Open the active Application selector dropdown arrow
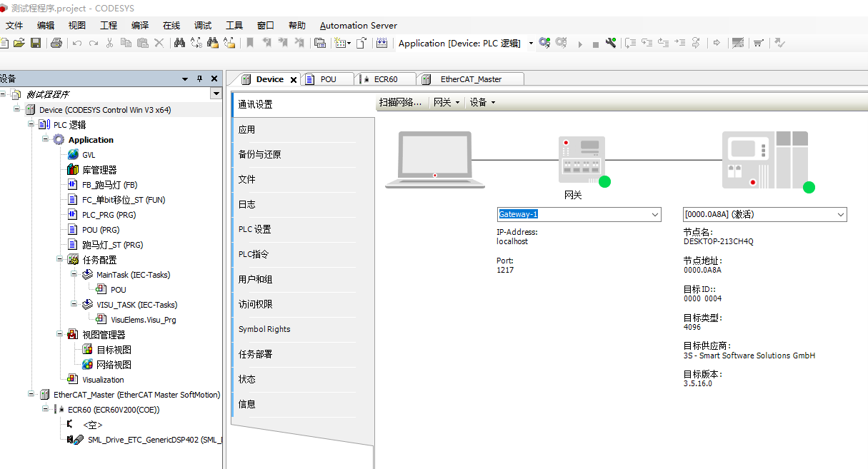The image size is (868, 469). click(x=531, y=44)
